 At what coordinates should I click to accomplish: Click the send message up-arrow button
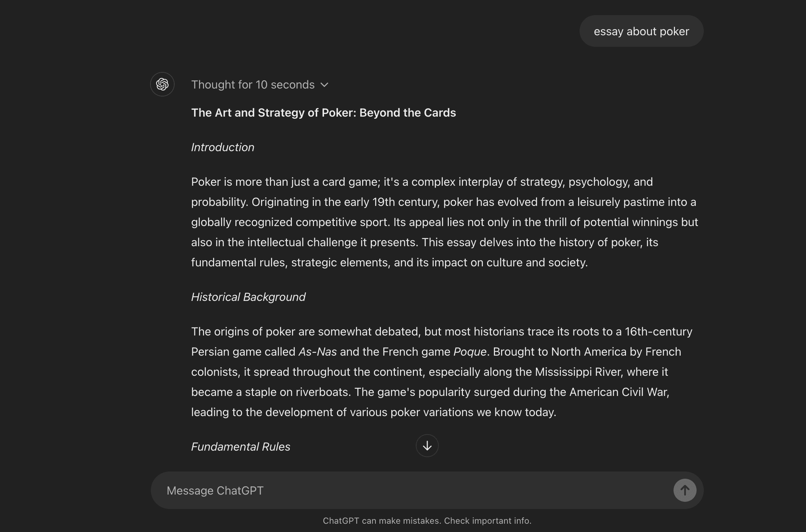(x=685, y=490)
